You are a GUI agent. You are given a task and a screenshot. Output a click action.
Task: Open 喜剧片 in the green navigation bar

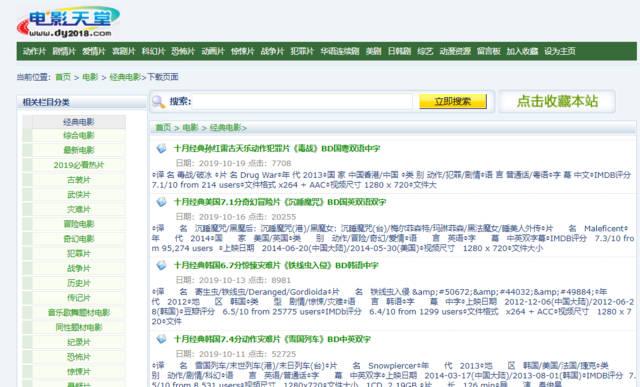(124, 51)
